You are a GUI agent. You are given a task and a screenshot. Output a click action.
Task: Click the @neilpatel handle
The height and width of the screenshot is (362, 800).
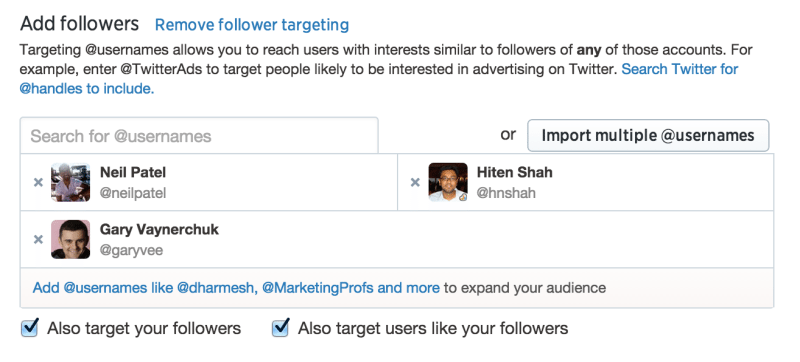pos(133,194)
